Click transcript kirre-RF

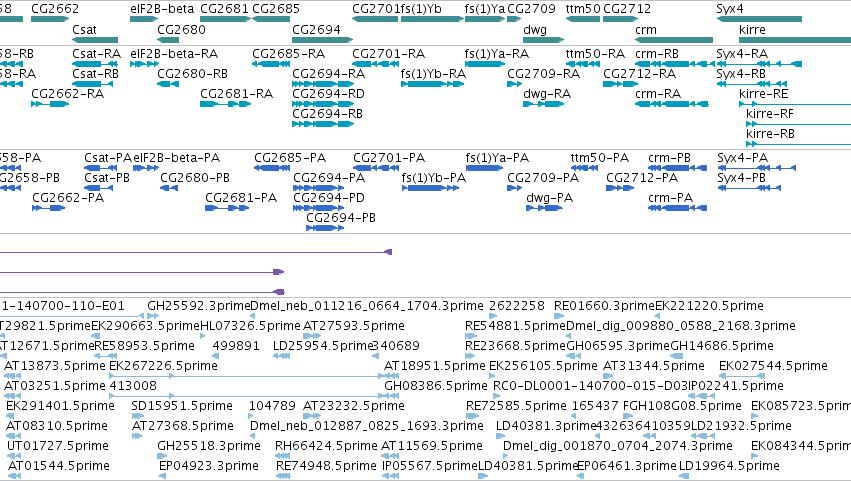click(798, 124)
